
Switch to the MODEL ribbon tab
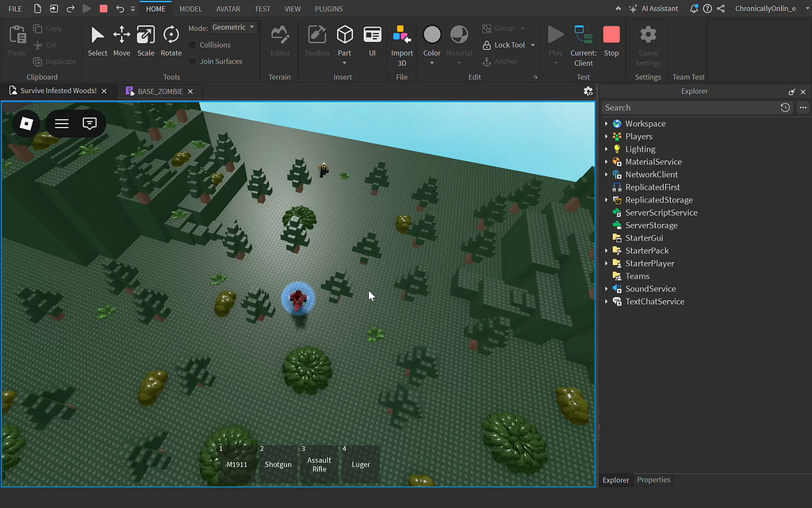click(x=190, y=9)
